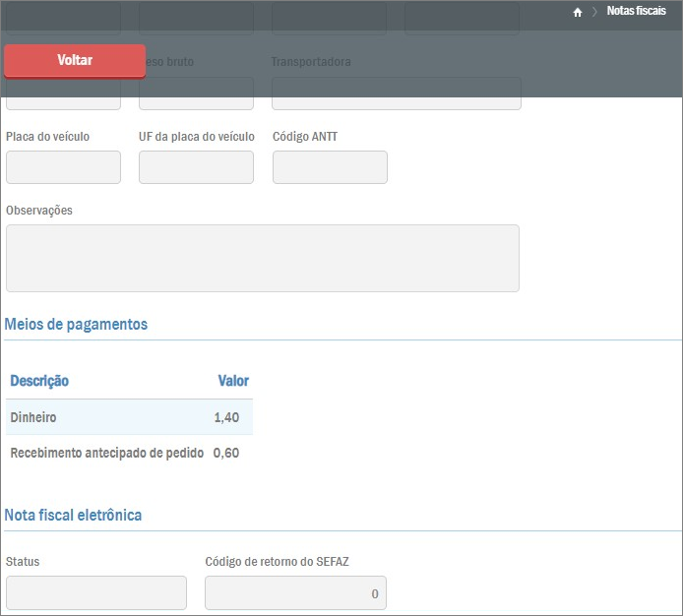
Task: Click the Valor column header
Action: [233, 381]
